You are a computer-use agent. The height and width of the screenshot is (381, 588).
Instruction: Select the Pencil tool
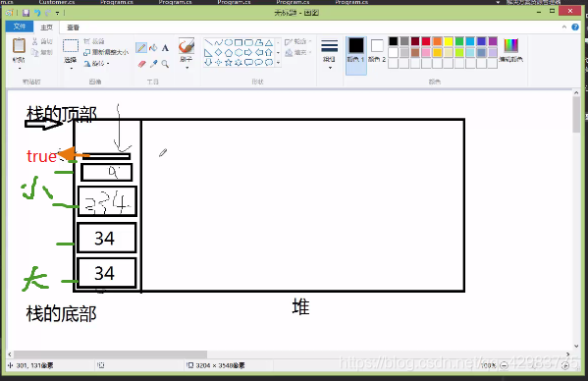pos(141,47)
